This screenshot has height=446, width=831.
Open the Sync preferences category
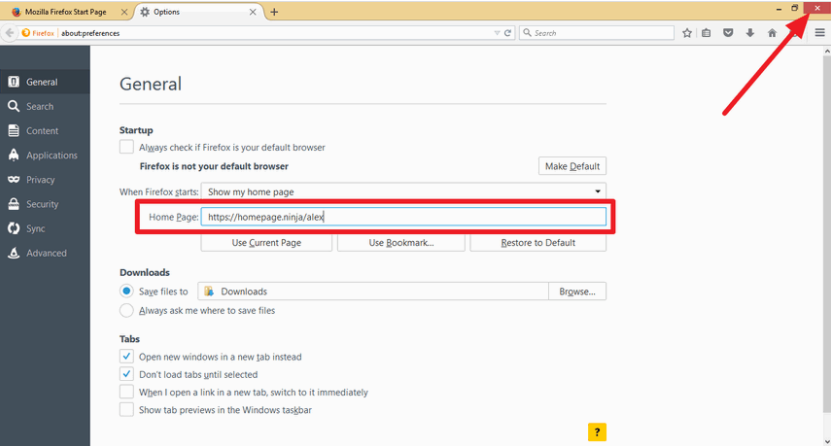pyautogui.click(x=45, y=228)
